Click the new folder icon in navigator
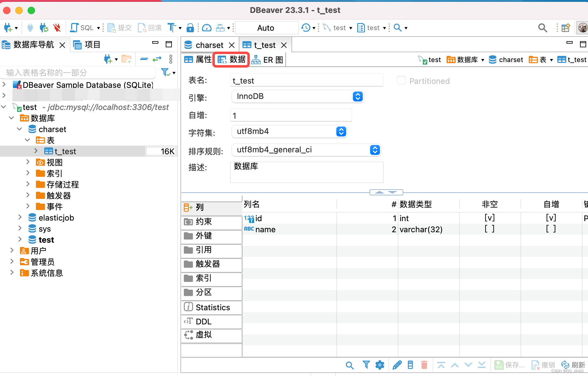Screen dimensions: 588x376 click(126, 59)
